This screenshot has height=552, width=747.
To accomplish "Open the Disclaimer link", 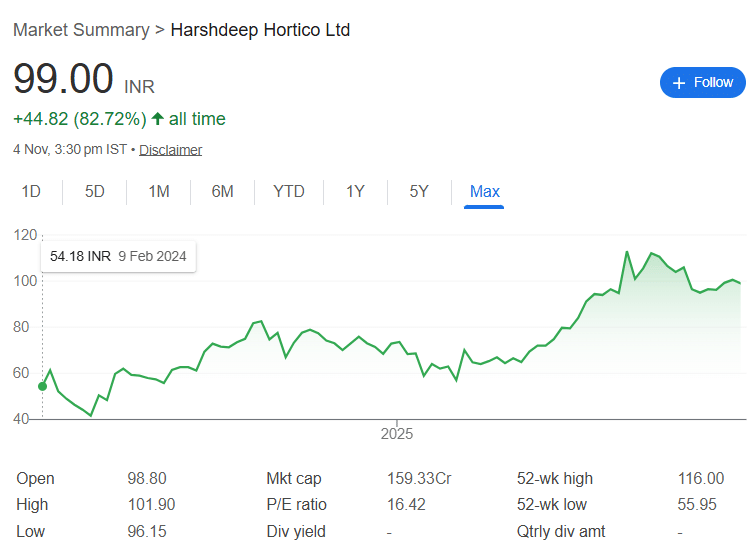I will click(x=170, y=150).
